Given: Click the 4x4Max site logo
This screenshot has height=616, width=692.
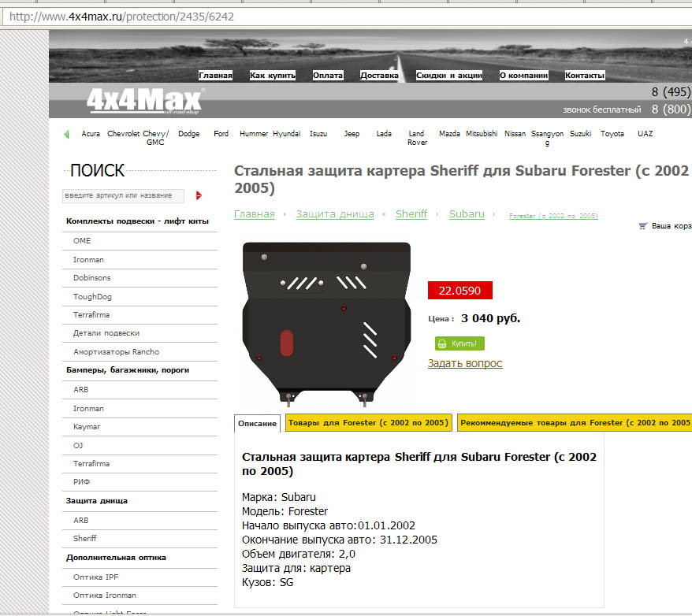Looking at the screenshot, I should pos(144,102).
